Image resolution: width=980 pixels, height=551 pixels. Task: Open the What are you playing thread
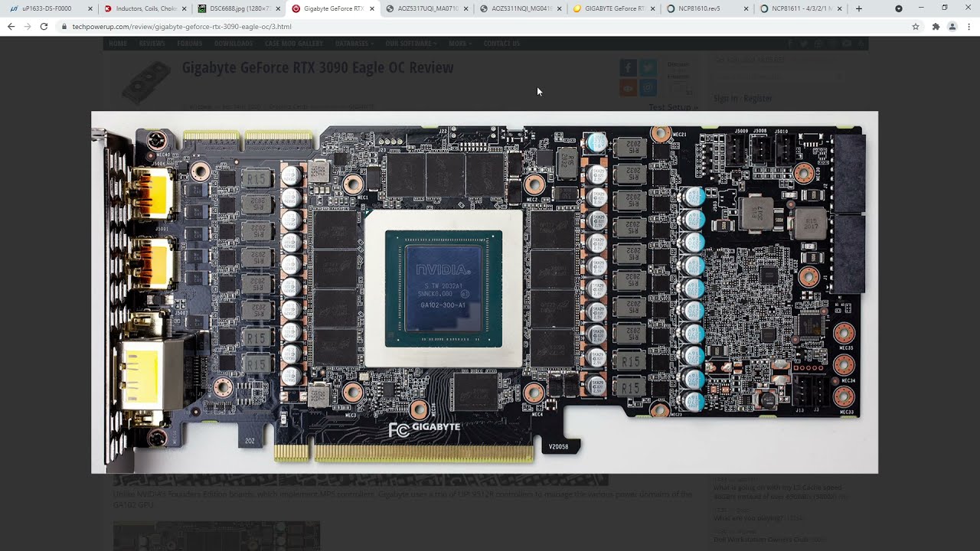point(748,518)
